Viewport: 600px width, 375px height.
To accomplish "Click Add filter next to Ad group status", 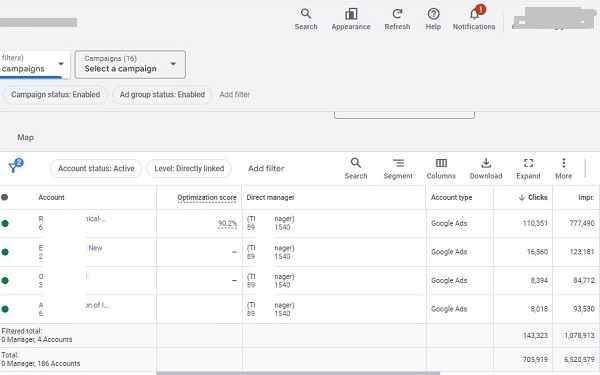I will [235, 95].
